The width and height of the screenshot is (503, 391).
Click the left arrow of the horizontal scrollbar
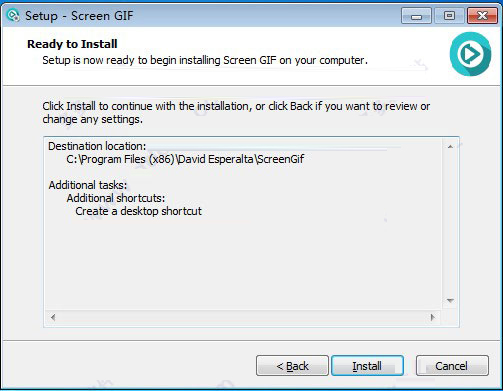pyautogui.click(x=53, y=317)
